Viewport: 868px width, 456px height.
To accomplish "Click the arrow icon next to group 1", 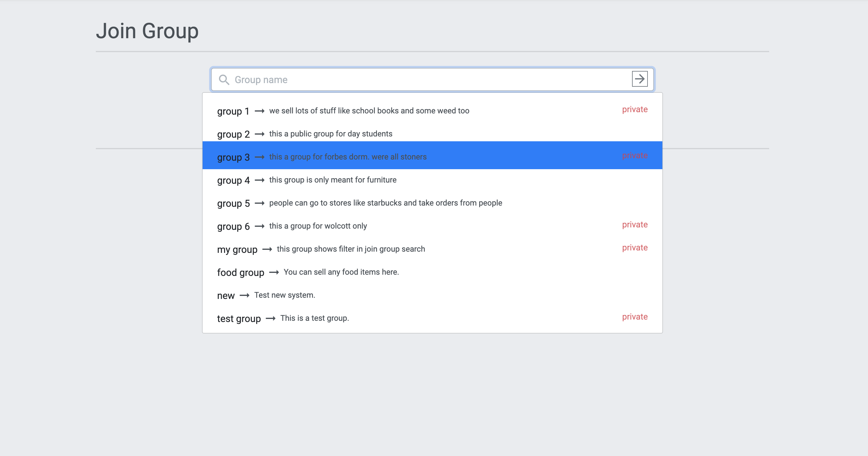I will click(x=259, y=111).
